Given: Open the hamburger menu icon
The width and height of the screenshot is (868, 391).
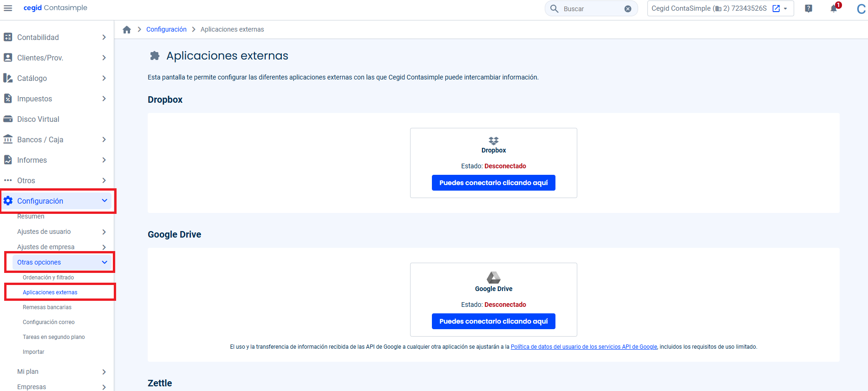Looking at the screenshot, I should (8, 8).
